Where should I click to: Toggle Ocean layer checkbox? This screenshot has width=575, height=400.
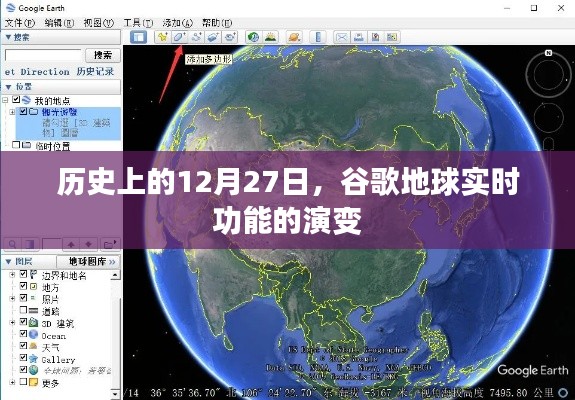pos(23,334)
